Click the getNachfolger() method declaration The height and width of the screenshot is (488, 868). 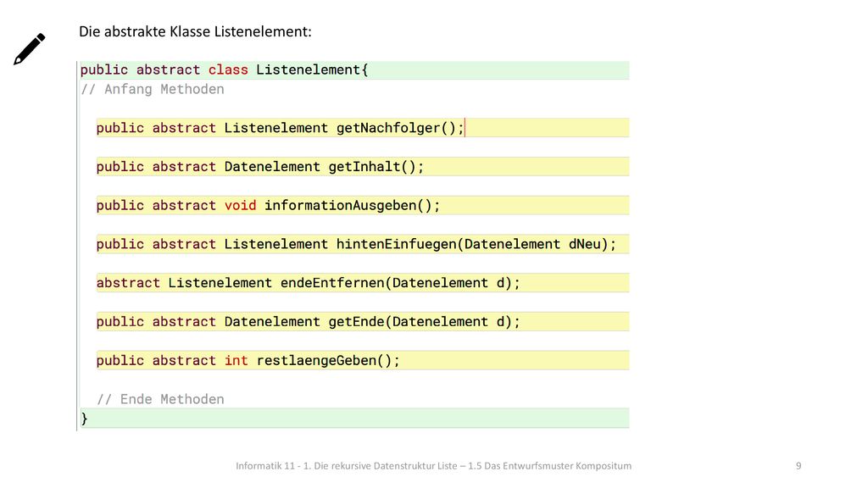pyautogui.click(x=363, y=128)
